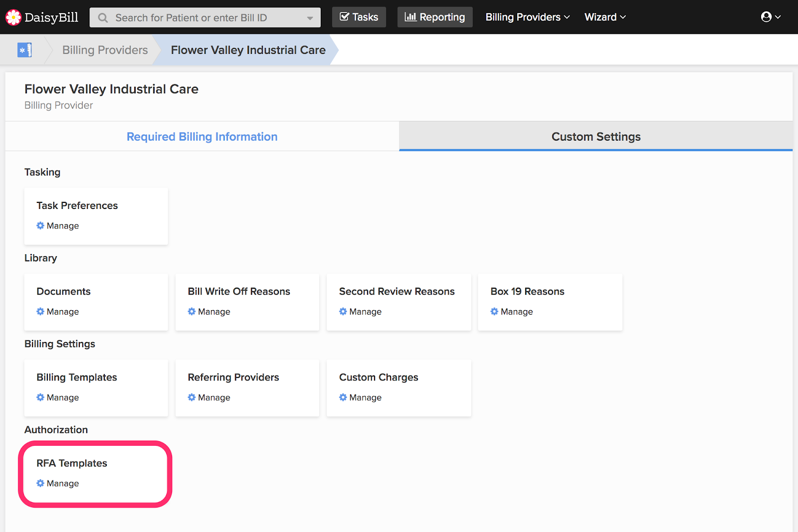798x532 pixels.
Task: Click the Authorization section heading
Action: pyautogui.click(x=56, y=430)
